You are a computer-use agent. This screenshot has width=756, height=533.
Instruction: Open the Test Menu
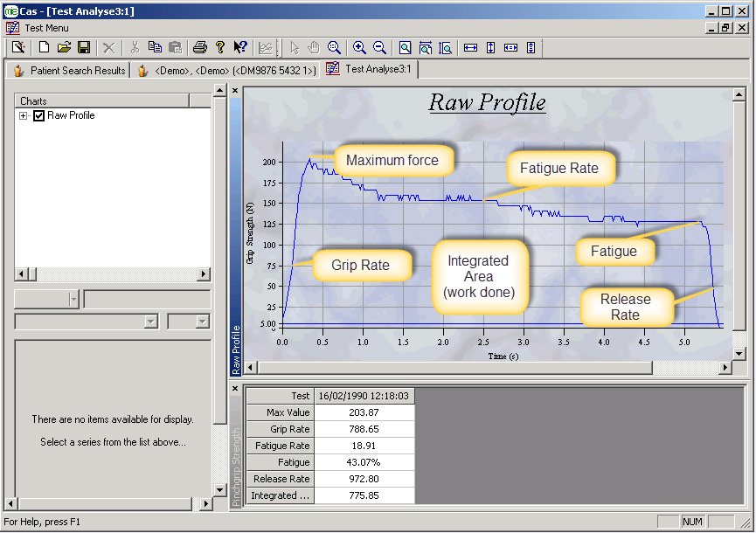[x=46, y=28]
